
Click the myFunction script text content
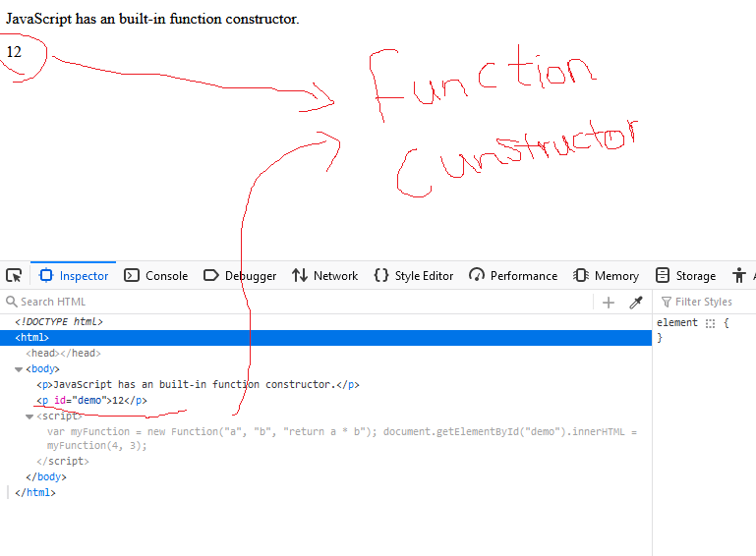(x=342, y=438)
